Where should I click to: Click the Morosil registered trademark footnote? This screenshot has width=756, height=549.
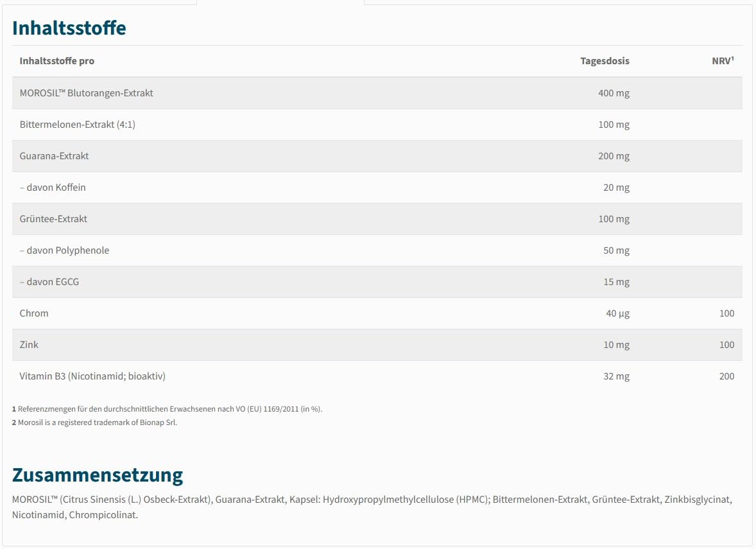94,423
